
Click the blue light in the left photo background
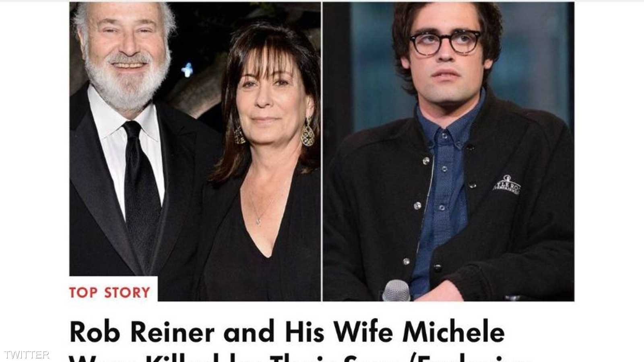pos(187,70)
